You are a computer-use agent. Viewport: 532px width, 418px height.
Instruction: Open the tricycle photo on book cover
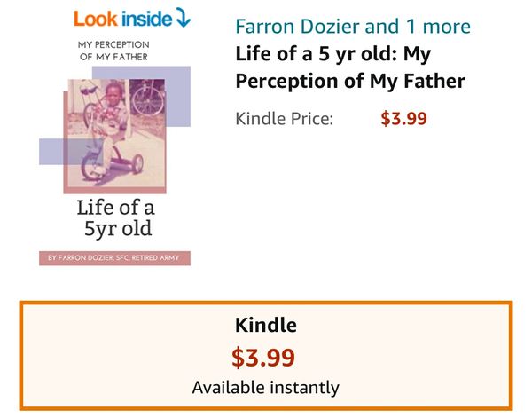pyautogui.click(x=114, y=133)
